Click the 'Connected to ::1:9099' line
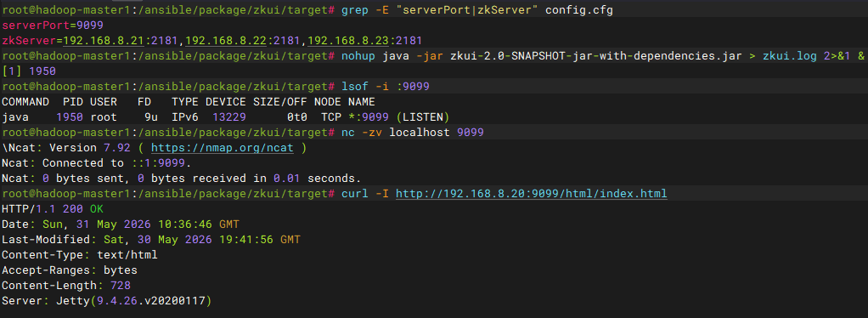This screenshot has height=318, width=868. (96, 163)
